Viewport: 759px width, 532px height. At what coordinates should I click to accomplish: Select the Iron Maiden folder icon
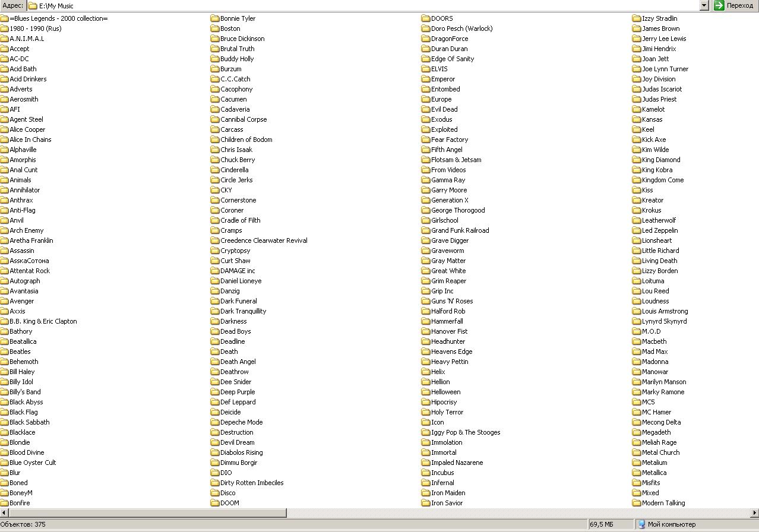(426, 493)
